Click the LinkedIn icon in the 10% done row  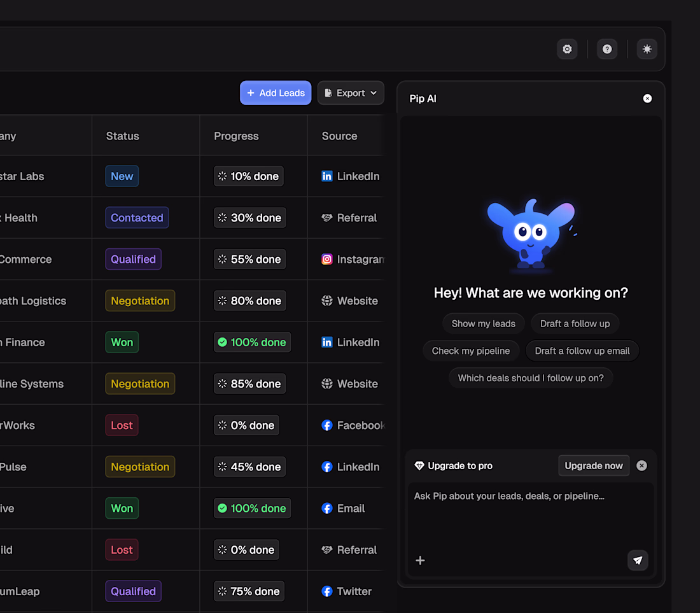(327, 176)
